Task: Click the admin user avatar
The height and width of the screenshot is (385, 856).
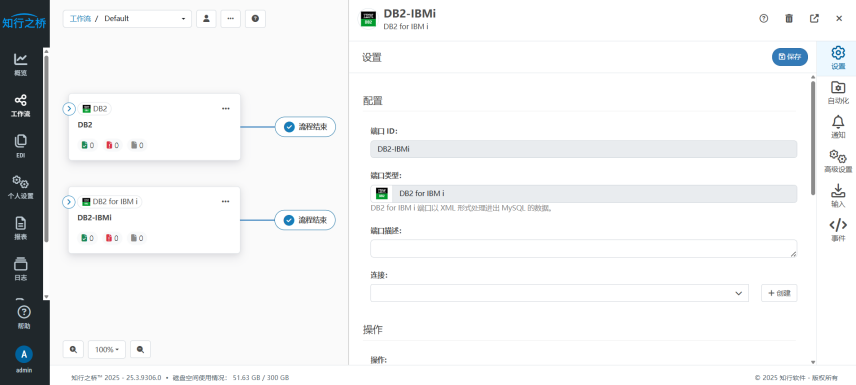Action: (24, 354)
